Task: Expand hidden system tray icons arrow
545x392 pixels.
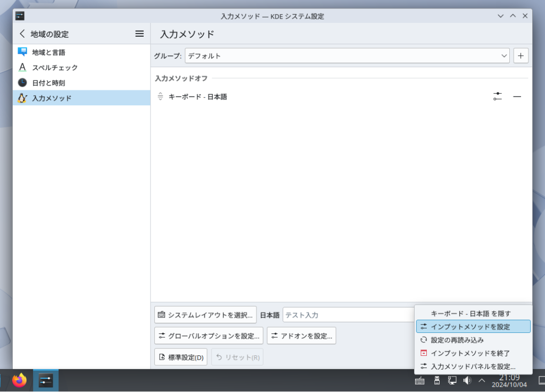Action: point(482,380)
